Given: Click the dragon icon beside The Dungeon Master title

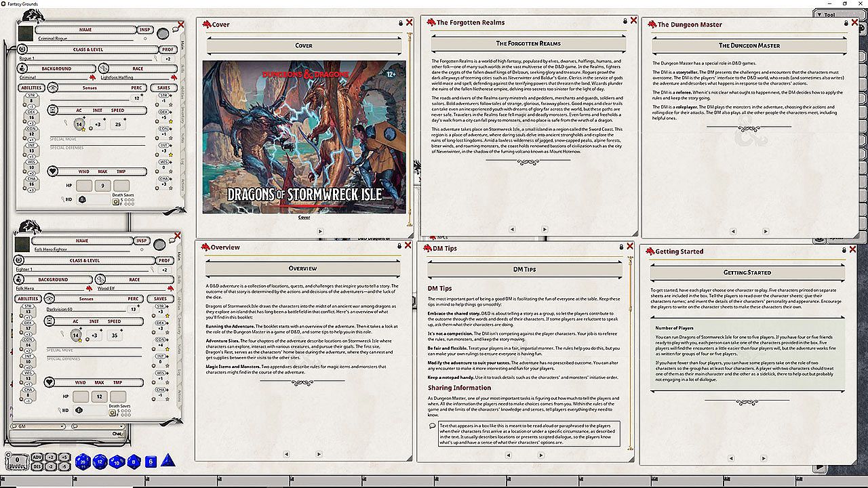Looking at the screenshot, I should pyautogui.click(x=652, y=24).
